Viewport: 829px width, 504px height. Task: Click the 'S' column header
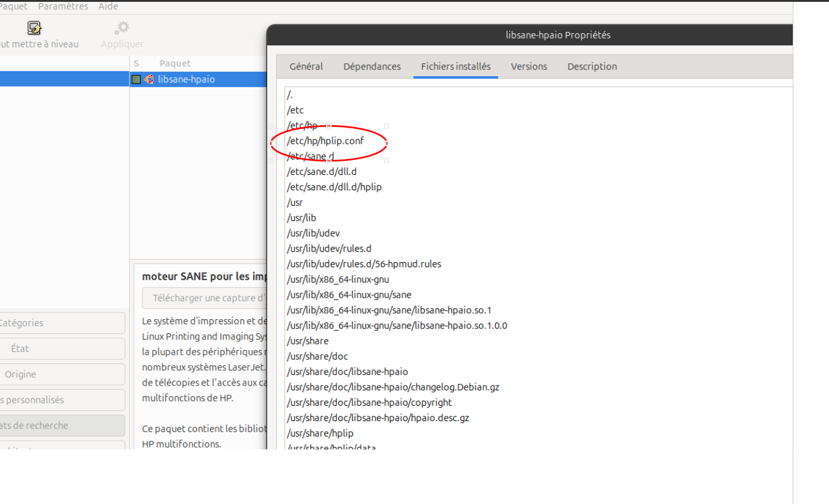click(136, 63)
